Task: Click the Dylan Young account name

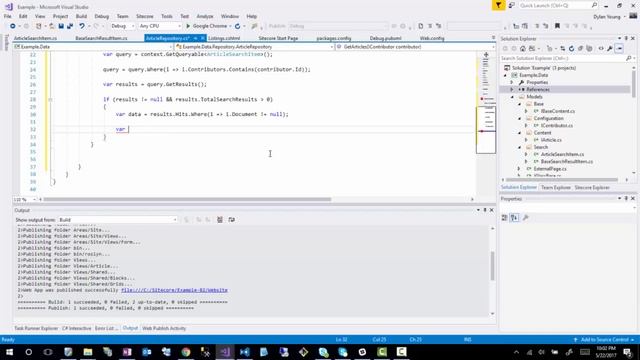Action: point(607,17)
